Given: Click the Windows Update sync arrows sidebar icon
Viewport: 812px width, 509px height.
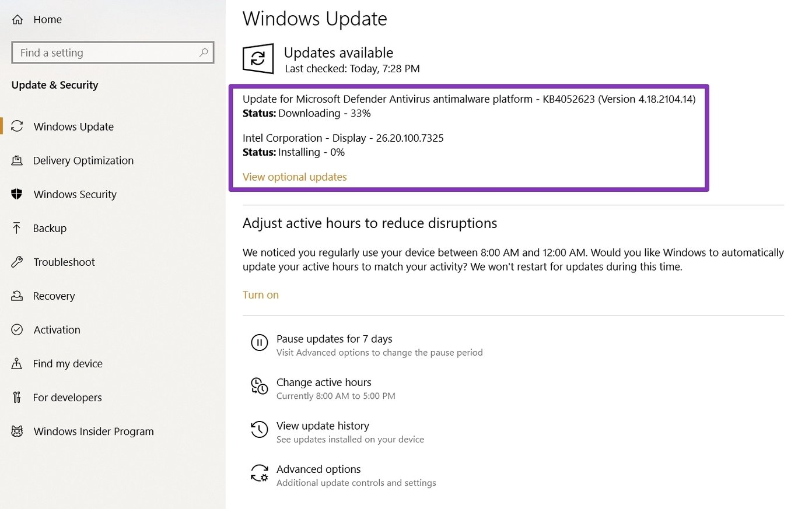Looking at the screenshot, I should point(17,127).
